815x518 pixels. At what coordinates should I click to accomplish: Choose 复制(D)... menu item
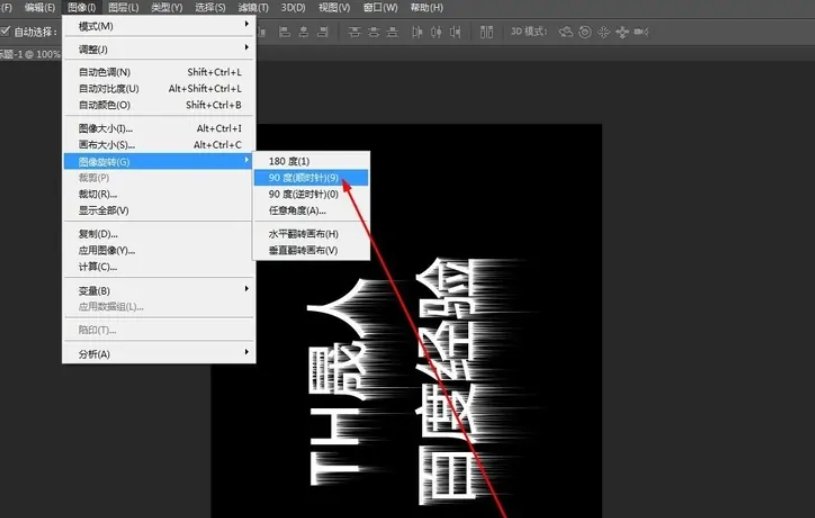(x=159, y=234)
